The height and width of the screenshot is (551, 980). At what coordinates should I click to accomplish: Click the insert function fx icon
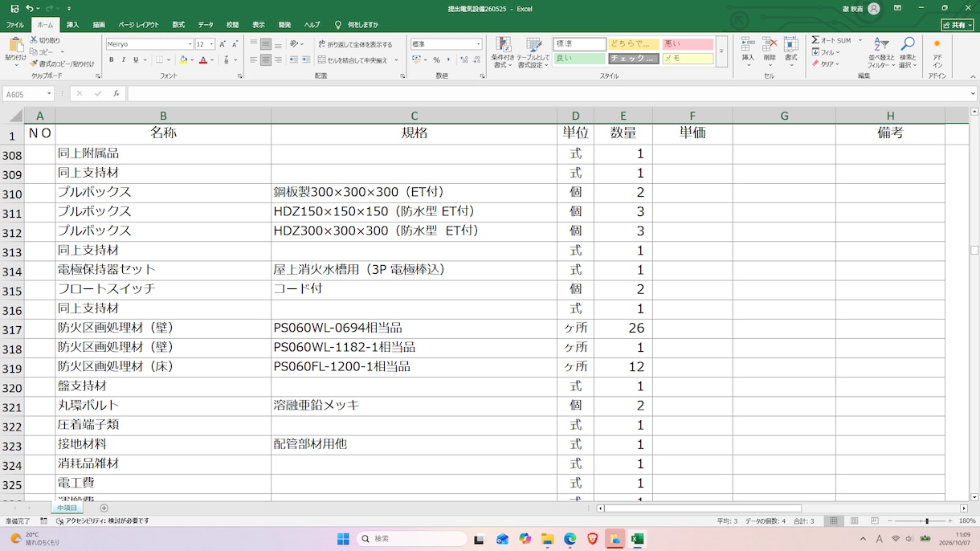click(x=116, y=94)
